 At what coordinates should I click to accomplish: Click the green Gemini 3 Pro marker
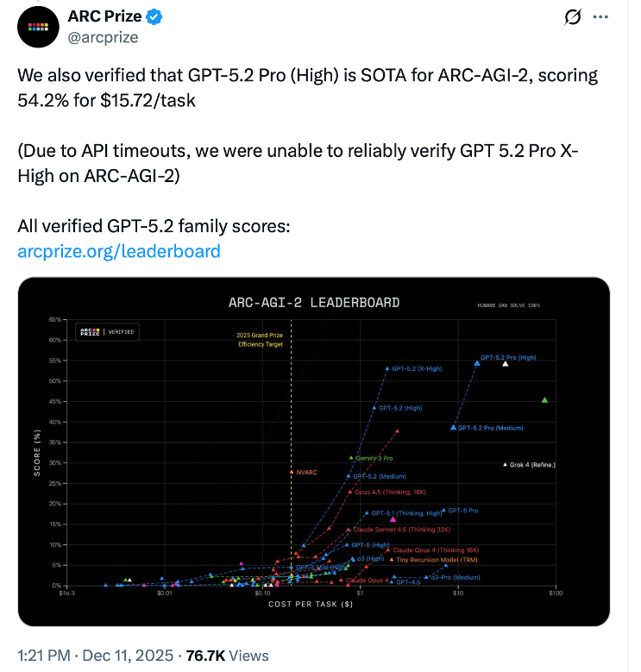coord(351,457)
